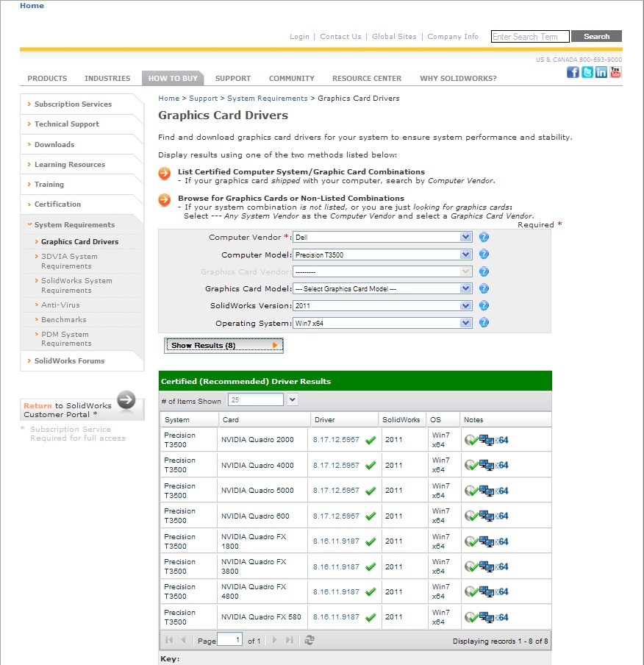644x665 pixels.
Task: Select the HOW TO BUY tab
Action: coord(173,78)
